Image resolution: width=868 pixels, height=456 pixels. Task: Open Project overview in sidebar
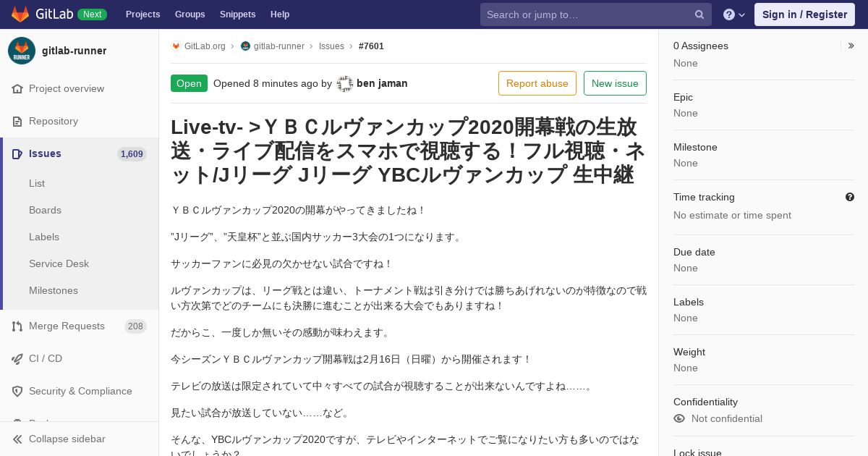(x=67, y=88)
